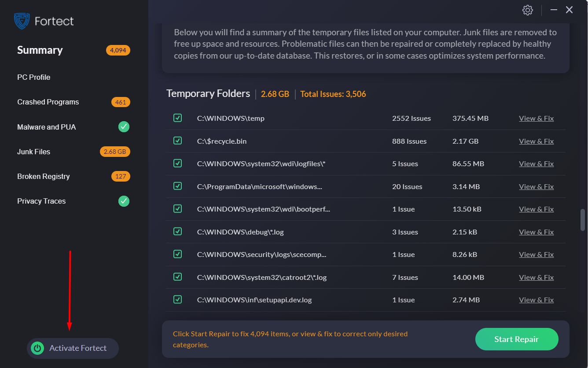View & Fix the setupapi.dev.log row
588x368 pixels.
[x=537, y=300]
